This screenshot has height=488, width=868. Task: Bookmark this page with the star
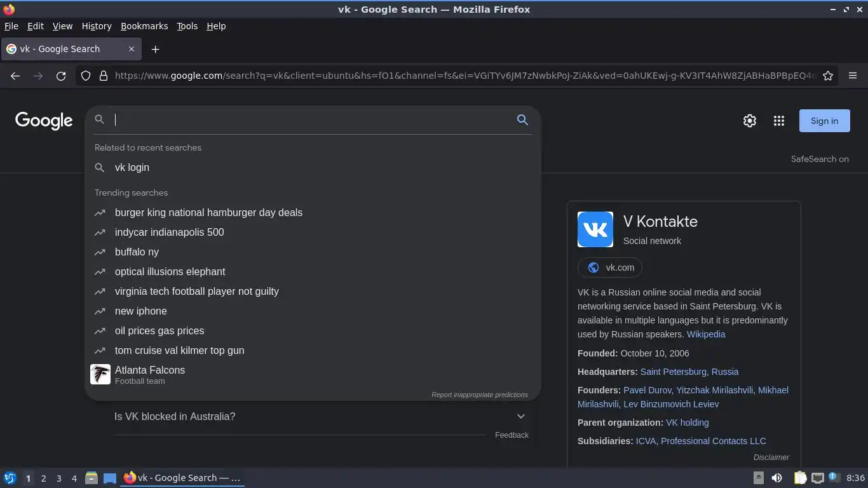coord(828,76)
